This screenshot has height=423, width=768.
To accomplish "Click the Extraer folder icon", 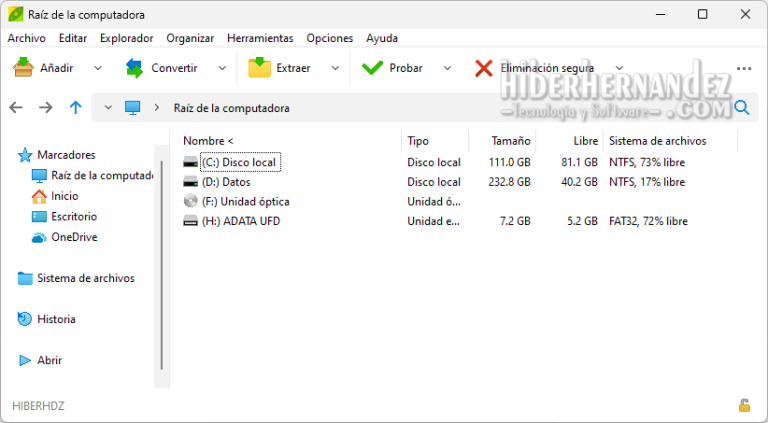I will pyautogui.click(x=259, y=68).
